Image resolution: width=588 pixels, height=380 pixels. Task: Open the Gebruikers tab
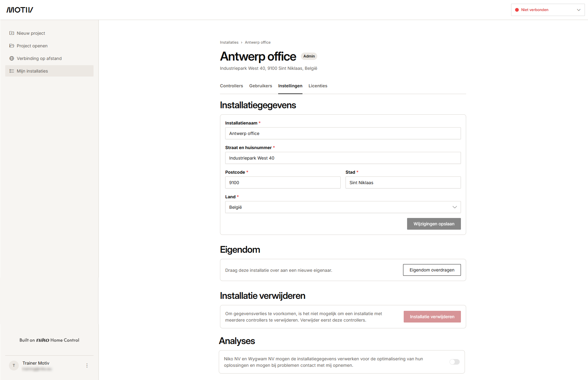261,86
